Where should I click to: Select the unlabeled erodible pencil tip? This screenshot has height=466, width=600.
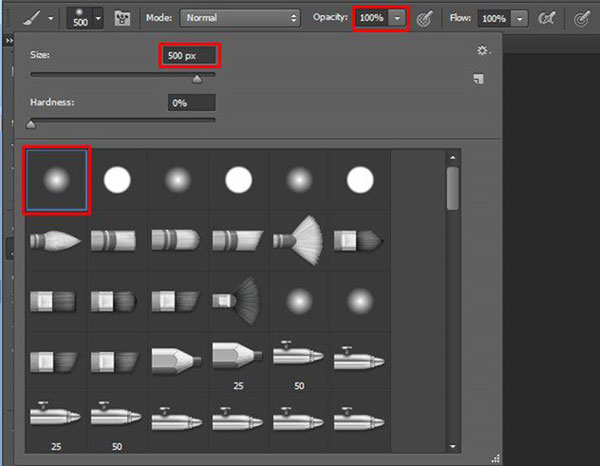176,360
